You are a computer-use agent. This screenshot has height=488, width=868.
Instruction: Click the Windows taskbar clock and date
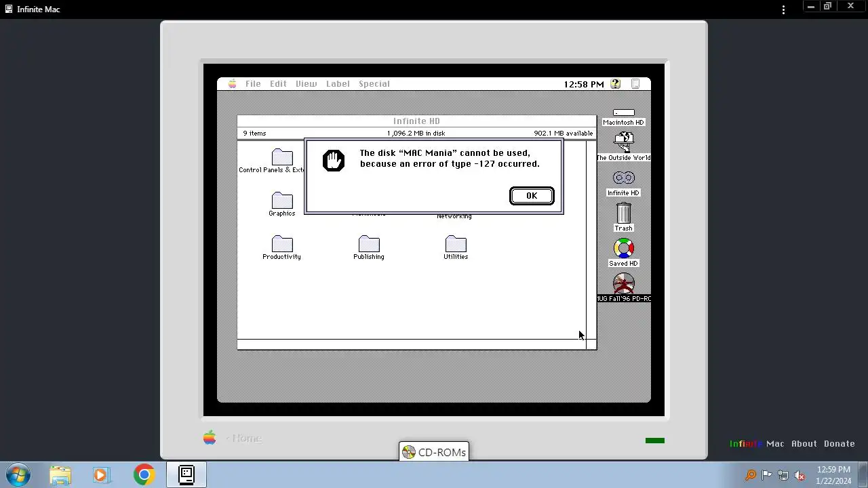(834, 475)
